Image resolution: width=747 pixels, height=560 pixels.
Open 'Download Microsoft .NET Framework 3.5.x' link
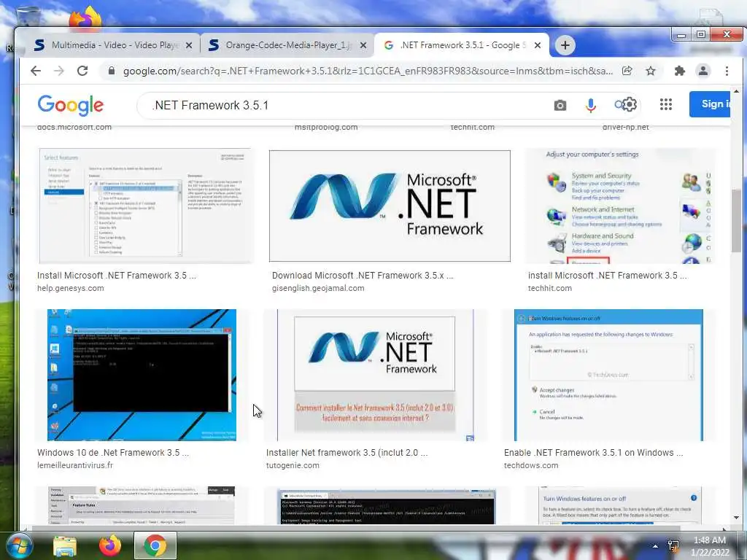tap(363, 275)
